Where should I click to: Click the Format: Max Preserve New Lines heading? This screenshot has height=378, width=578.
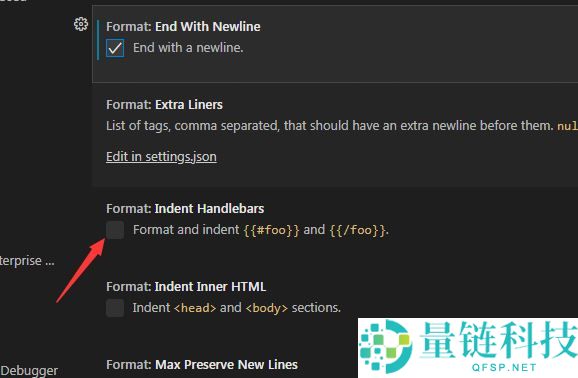pyautogui.click(x=202, y=365)
